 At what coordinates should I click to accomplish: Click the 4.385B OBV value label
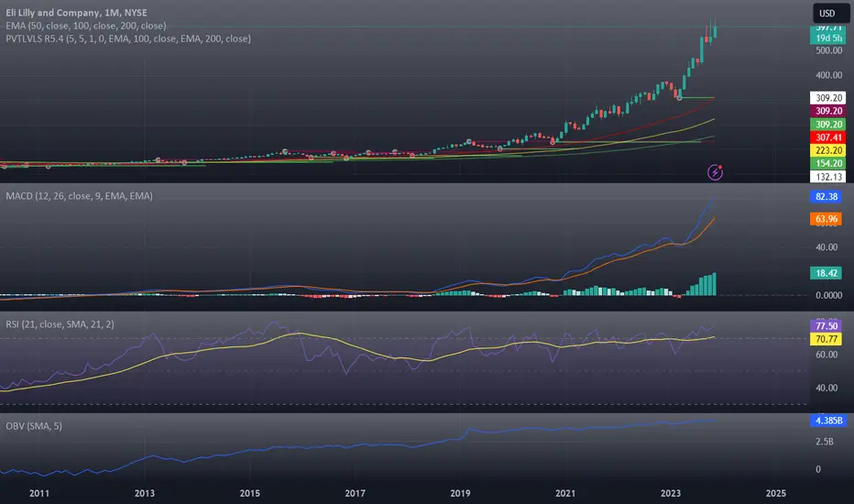click(828, 421)
